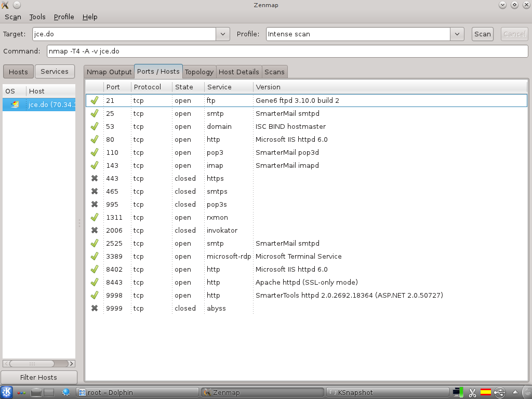
Task: Click the closed X icon for port 465
Action: click(x=95, y=191)
